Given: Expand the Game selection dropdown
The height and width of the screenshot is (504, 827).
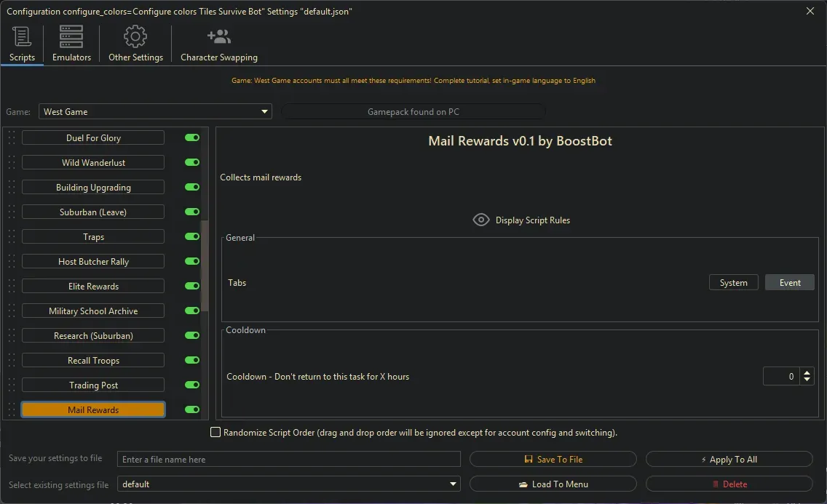Looking at the screenshot, I should (x=264, y=112).
